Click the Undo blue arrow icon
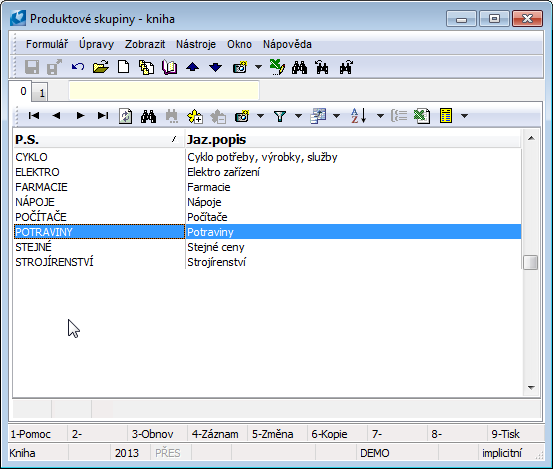The image size is (553, 469). point(78,67)
